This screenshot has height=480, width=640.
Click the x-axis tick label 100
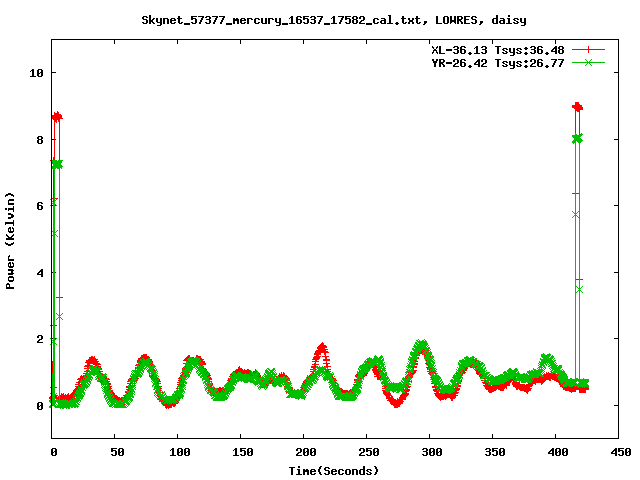pos(180,452)
